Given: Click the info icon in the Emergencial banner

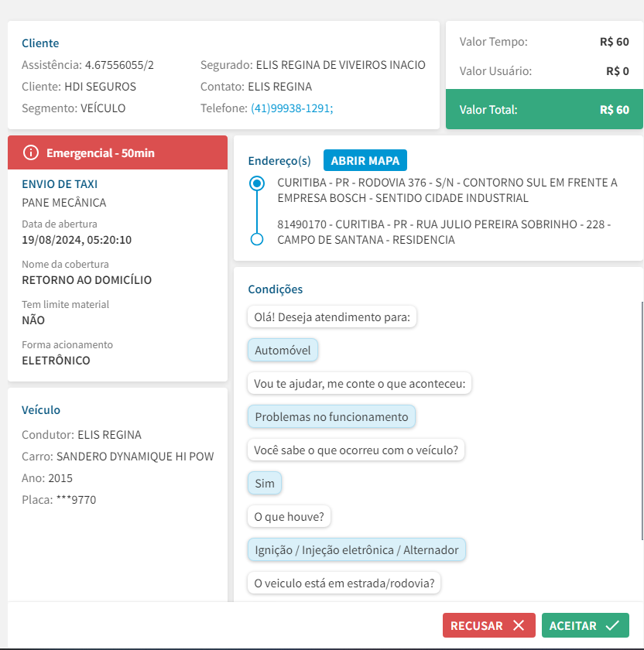Looking at the screenshot, I should click(x=31, y=152).
